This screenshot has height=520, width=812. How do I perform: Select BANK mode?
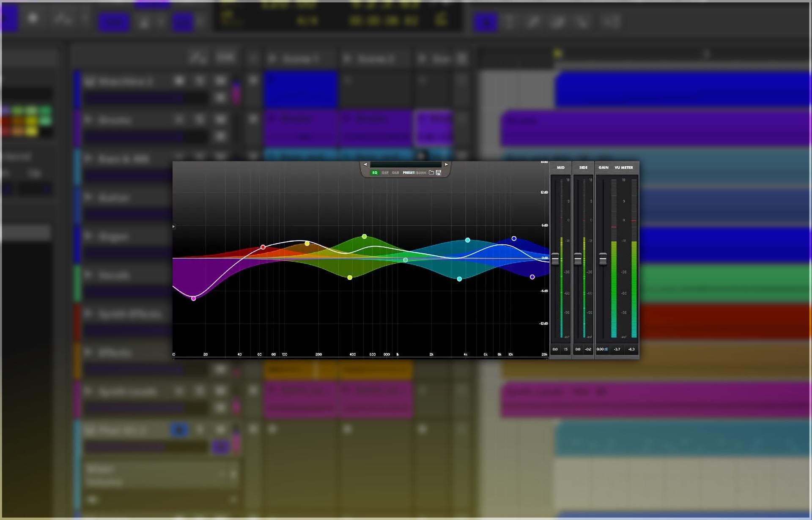421,172
